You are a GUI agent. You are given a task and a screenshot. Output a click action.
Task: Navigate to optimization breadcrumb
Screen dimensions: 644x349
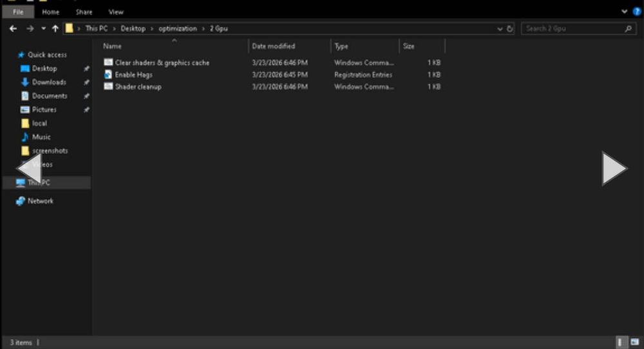point(178,28)
